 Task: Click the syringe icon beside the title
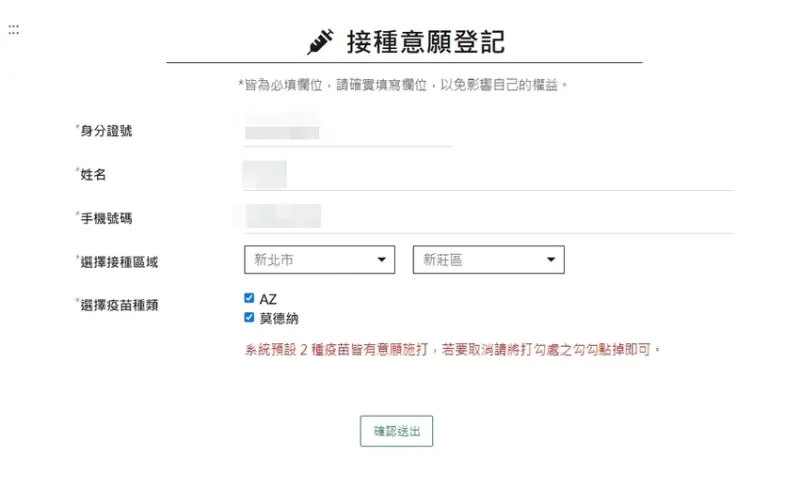(x=319, y=42)
